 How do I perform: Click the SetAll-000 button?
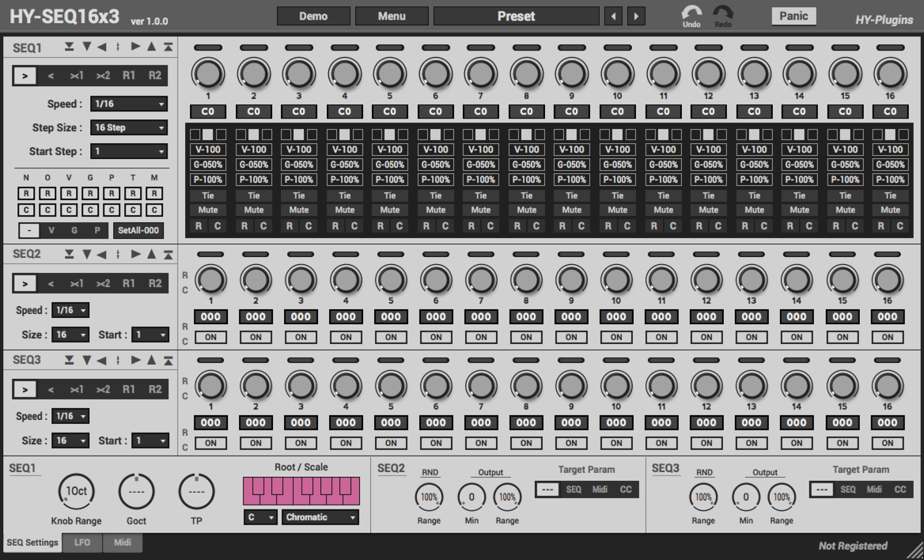[x=138, y=232]
